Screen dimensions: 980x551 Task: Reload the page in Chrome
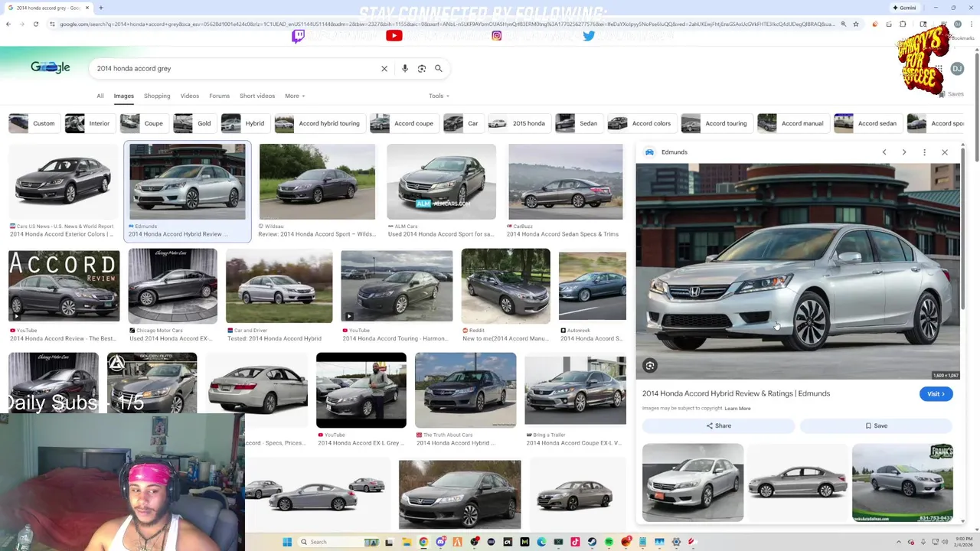(x=35, y=24)
